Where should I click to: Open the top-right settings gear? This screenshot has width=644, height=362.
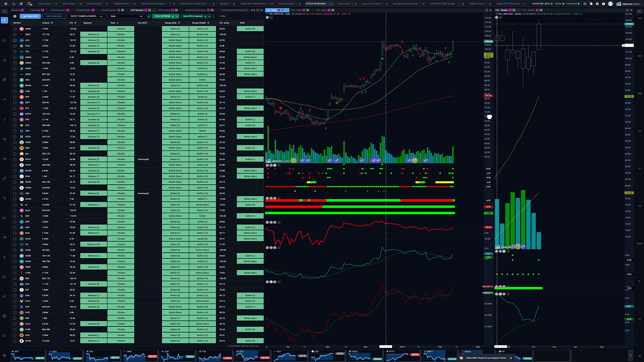coord(597,4)
